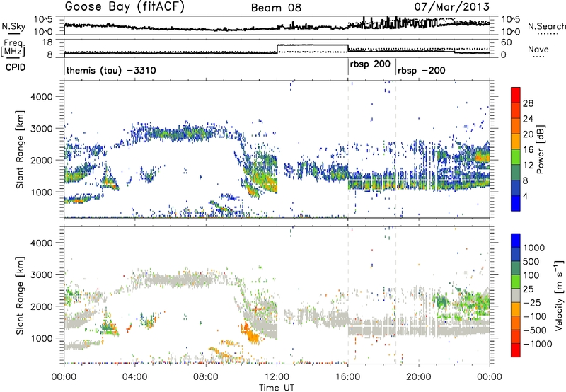566x392 pixels.
Task: Click the 'Power [dB]' colorbar label
Action: coord(541,149)
